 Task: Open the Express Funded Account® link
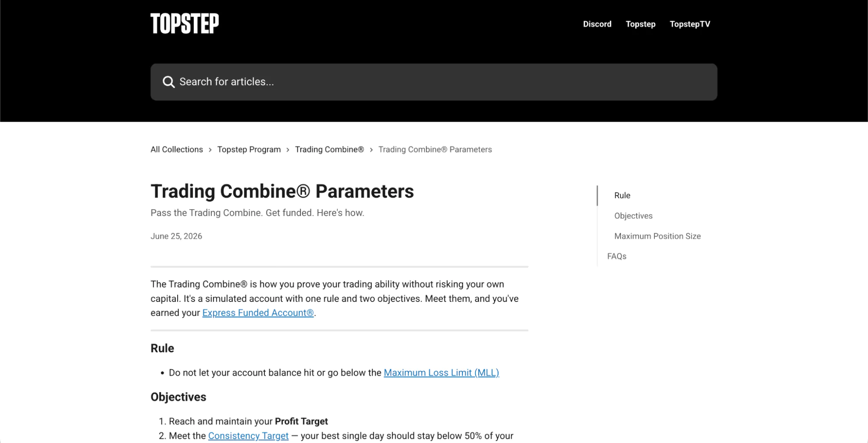[x=258, y=313]
